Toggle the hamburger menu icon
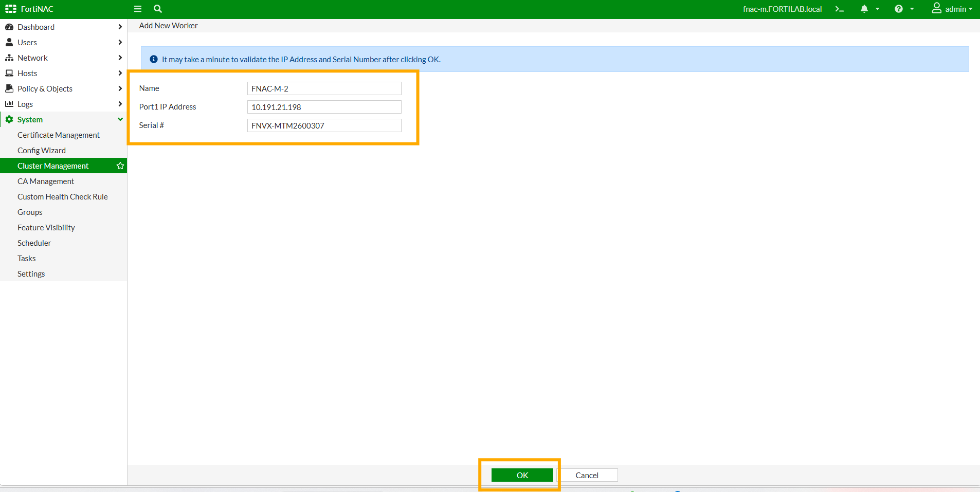Viewport: 980px width, 492px height. tap(138, 9)
